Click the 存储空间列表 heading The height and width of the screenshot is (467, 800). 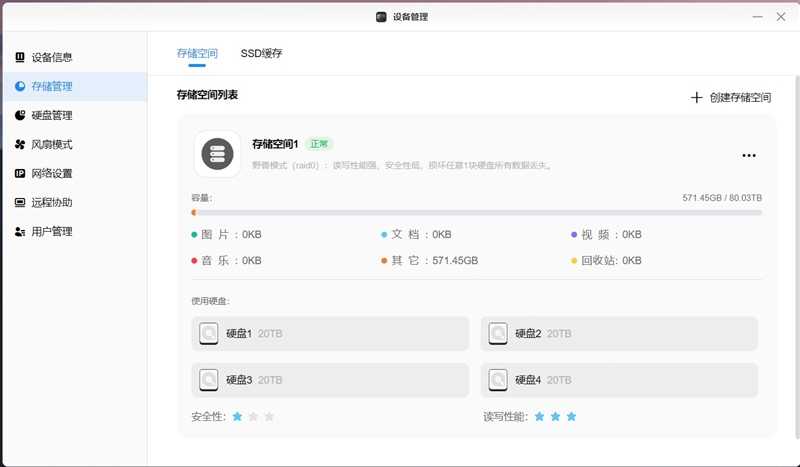(207, 95)
